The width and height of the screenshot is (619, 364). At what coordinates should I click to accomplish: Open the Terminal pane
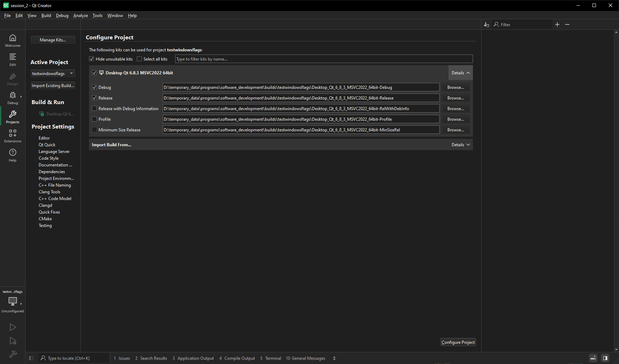(271, 358)
